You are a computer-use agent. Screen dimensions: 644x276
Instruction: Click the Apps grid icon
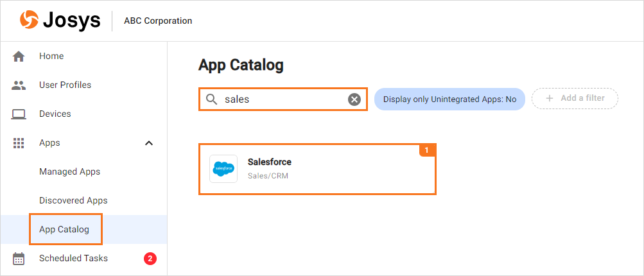pos(19,143)
